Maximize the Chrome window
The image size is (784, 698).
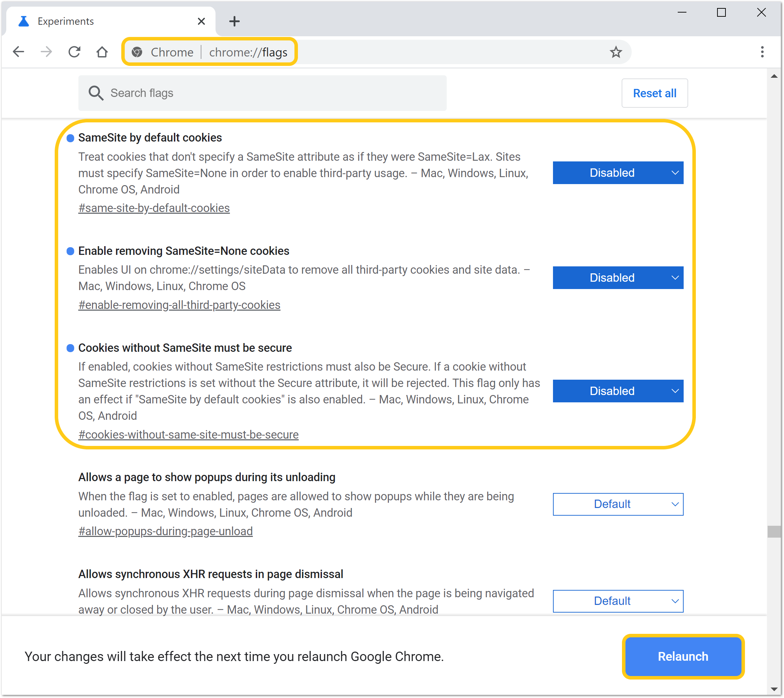721,13
